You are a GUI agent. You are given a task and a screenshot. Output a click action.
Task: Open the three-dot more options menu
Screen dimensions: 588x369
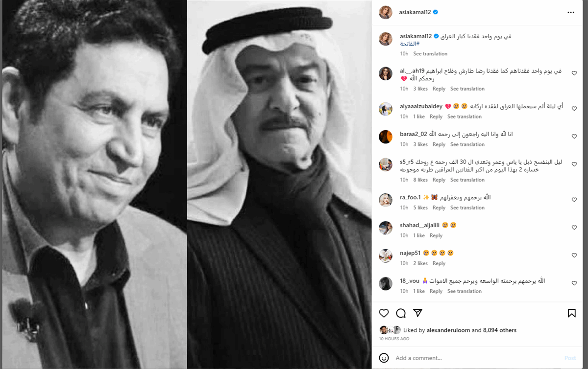(571, 12)
